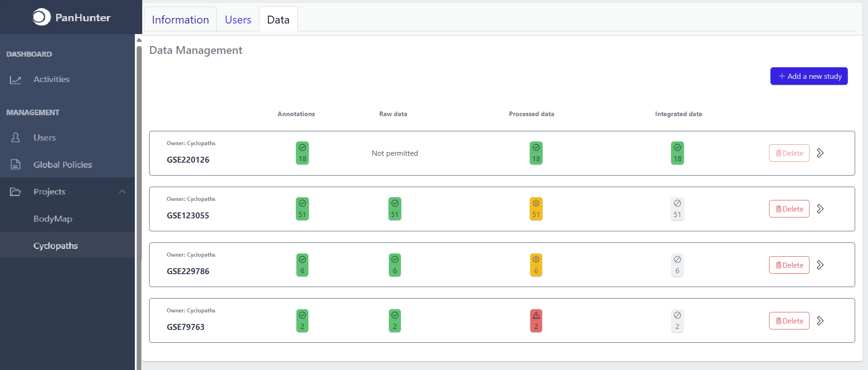The width and height of the screenshot is (868, 370).
Task: Click the green raw data badge for GSE79763
Action: click(x=394, y=321)
